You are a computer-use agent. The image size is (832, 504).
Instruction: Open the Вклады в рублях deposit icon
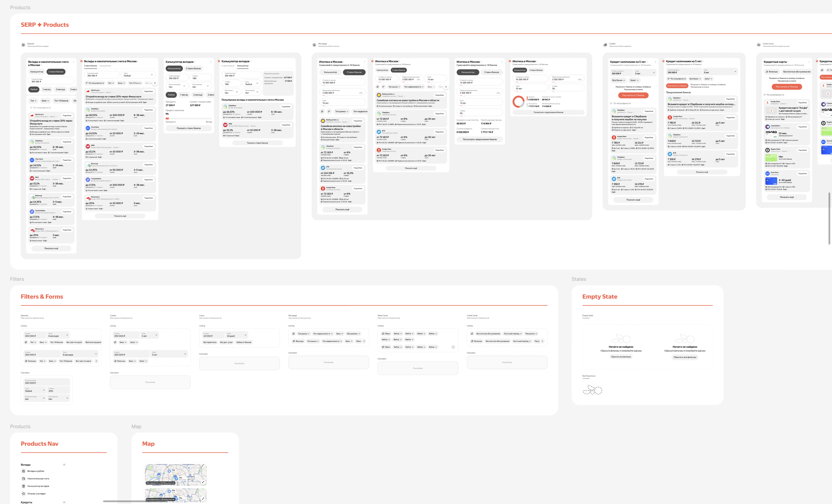pyautogui.click(x=24, y=472)
